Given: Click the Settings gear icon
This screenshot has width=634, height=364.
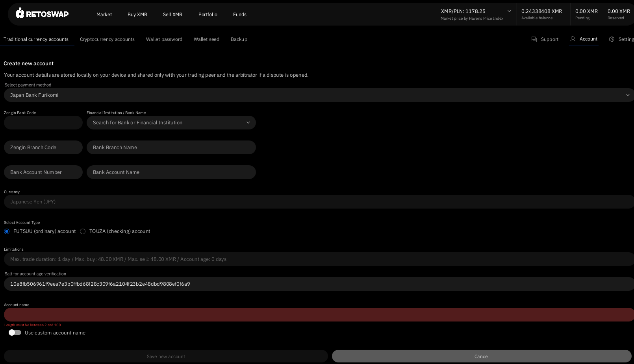Looking at the screenshot, I should [612, 39].
